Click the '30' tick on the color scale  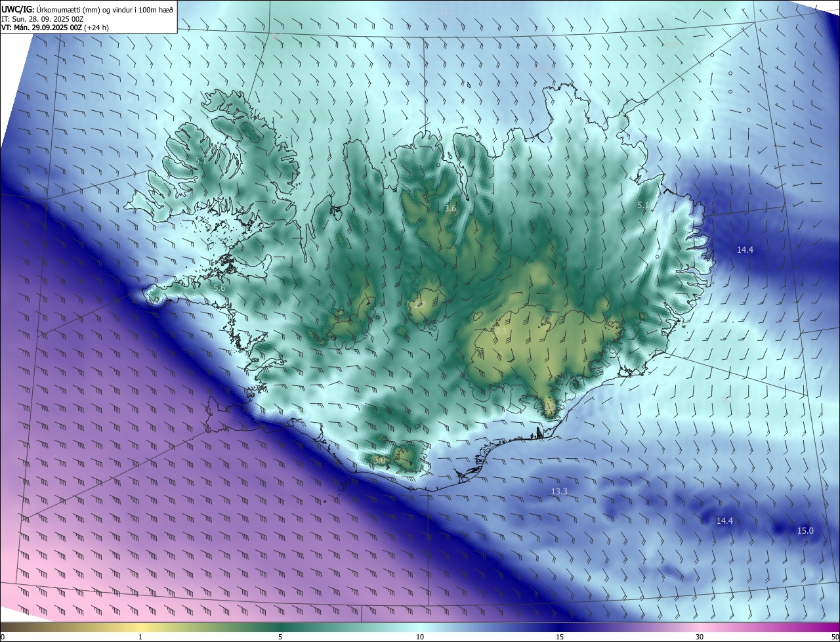700,637
